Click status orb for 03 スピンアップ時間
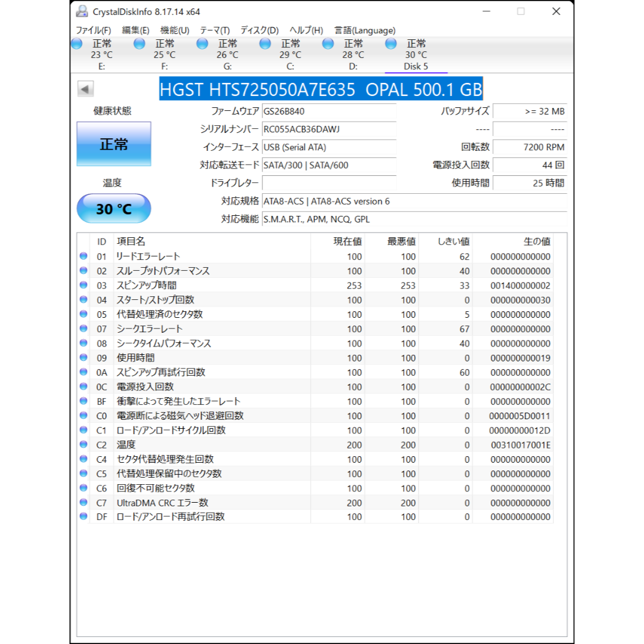 click(x=83, y=285)
